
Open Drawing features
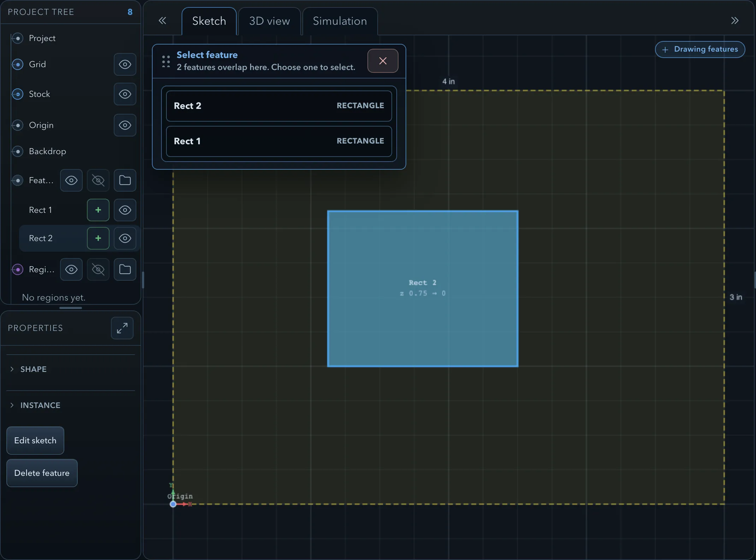click(x=700, y=49)
